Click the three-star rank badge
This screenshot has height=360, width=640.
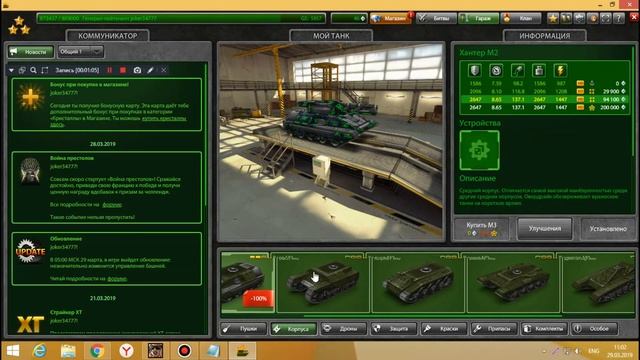click(x=19, y=25)
